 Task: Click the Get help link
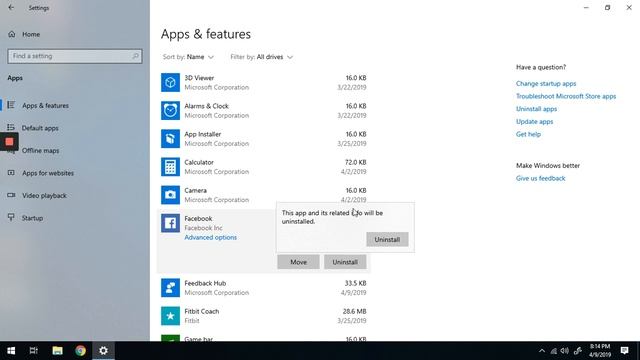point(528,134)
